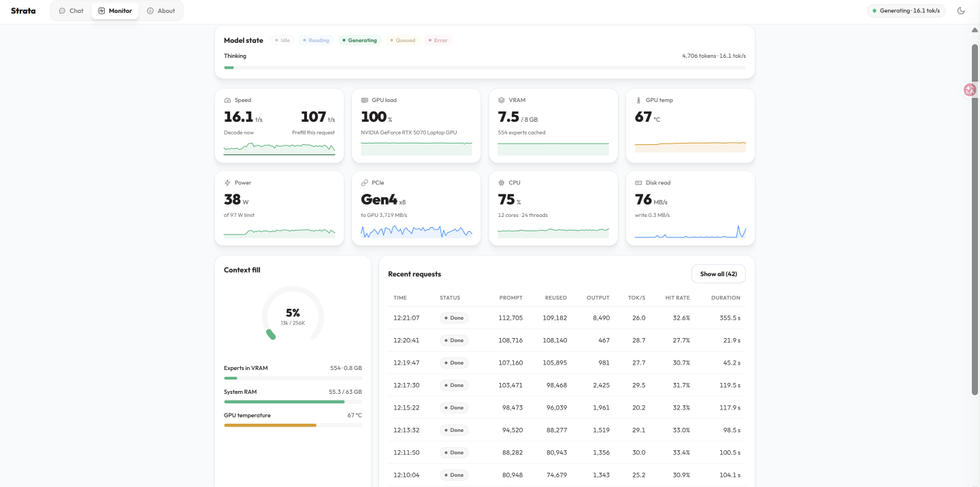Open the Chat tab
The height and width of the screenshot is (487, 980).
click(x=71, y=11)
